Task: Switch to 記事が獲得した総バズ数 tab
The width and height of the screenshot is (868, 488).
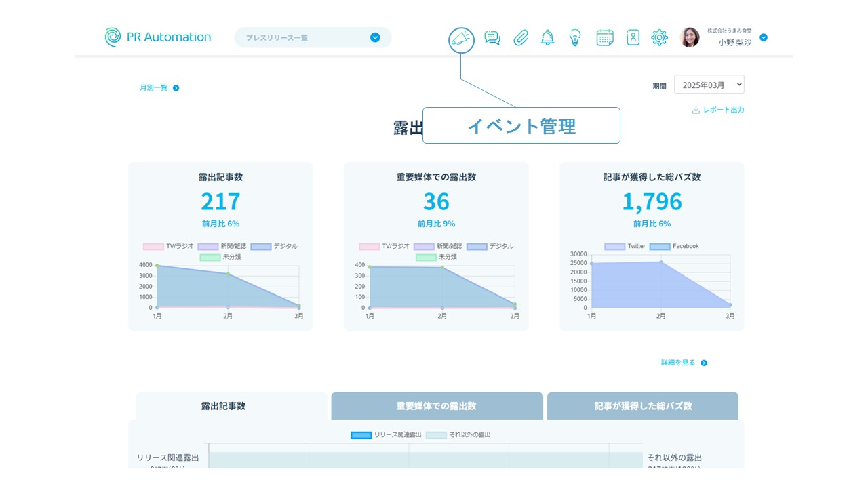Action: [642, 406]
